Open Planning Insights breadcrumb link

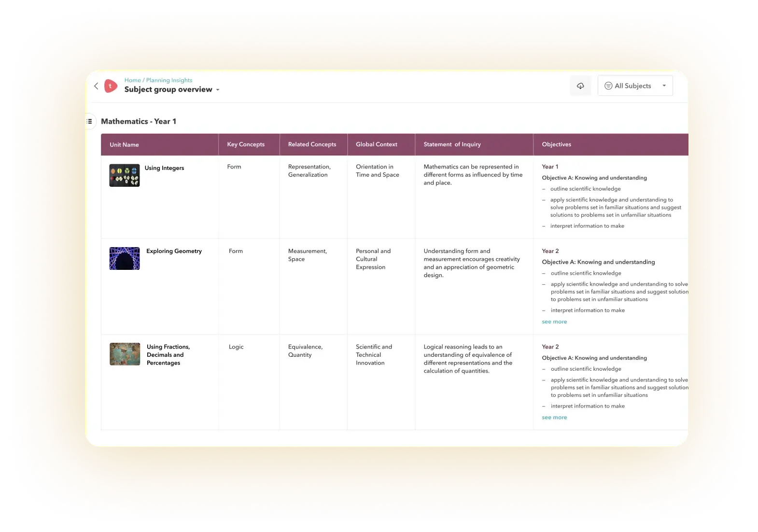169,80
